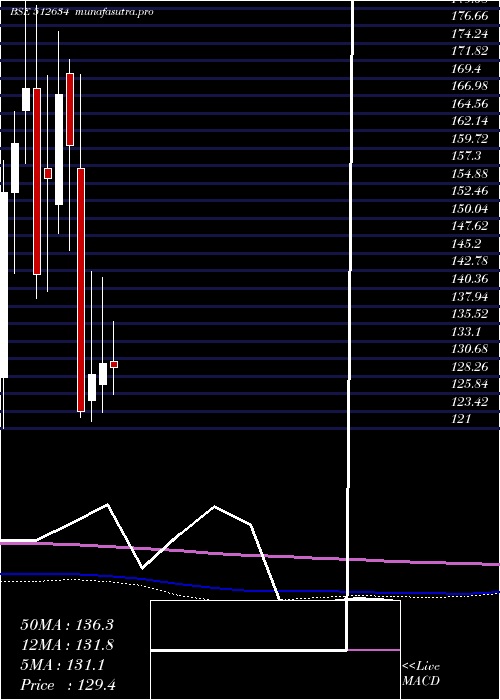Select the 123.42 price axis label
The width and height of the screenshot is (500, 700).
coord(470,401)
